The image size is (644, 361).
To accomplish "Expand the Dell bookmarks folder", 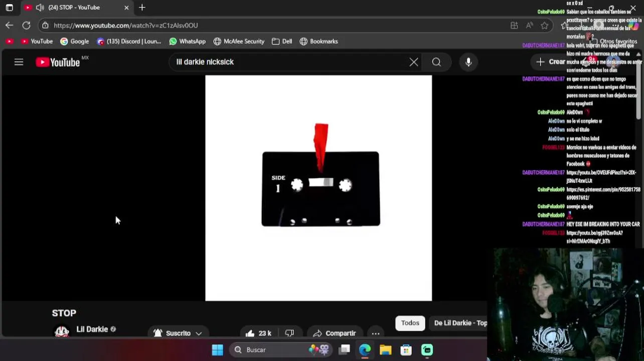I will 282,42.
